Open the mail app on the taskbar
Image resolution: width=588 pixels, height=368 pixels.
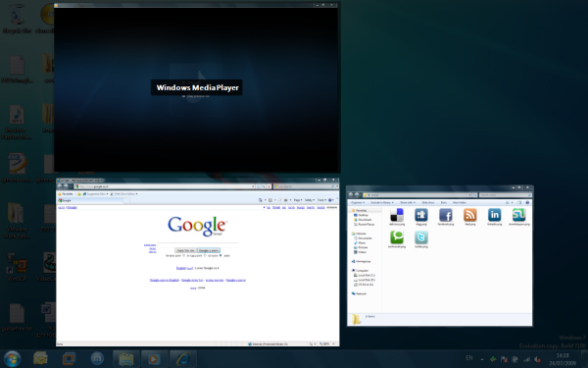point(40,358)
